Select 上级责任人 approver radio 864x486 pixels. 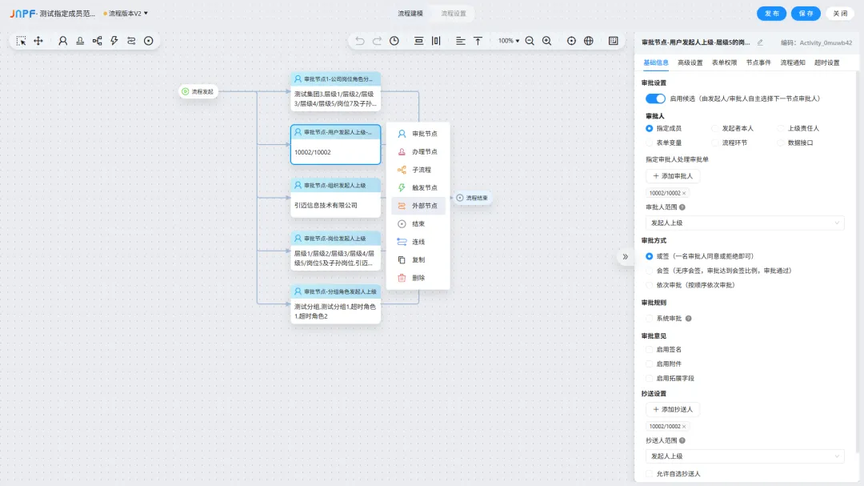(x=780, y=128)
